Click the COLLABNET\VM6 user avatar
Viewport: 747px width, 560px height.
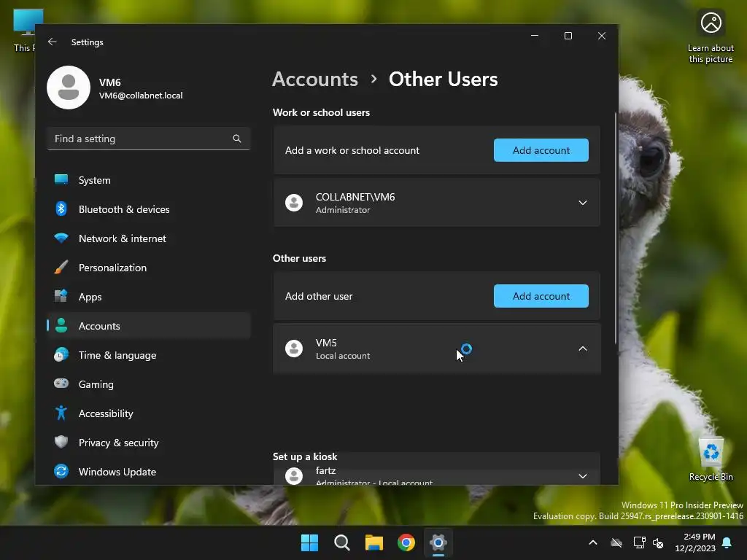[294, 203]
